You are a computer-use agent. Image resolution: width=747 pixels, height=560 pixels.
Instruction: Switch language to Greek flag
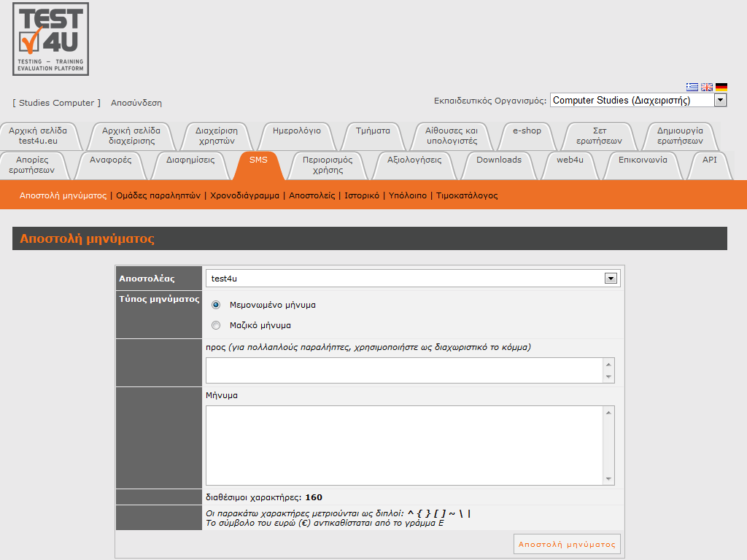click(x=692, y=87)
